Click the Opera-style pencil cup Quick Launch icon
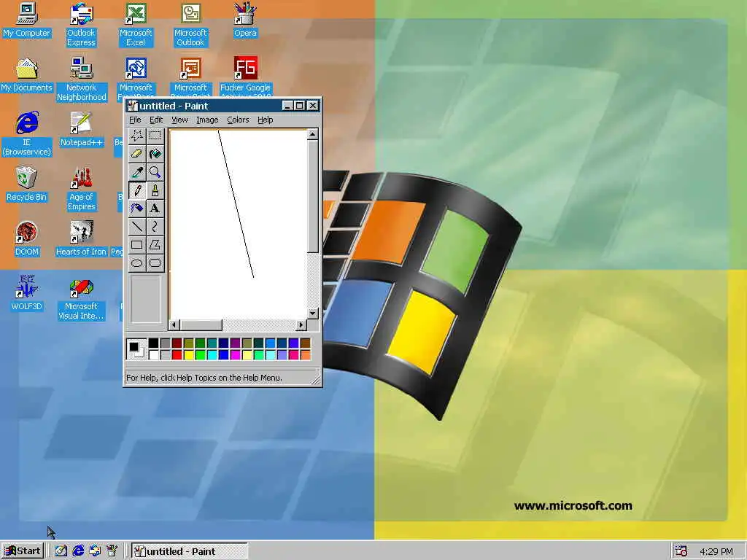This screenshot has height=560, width=747. (112, 551)
